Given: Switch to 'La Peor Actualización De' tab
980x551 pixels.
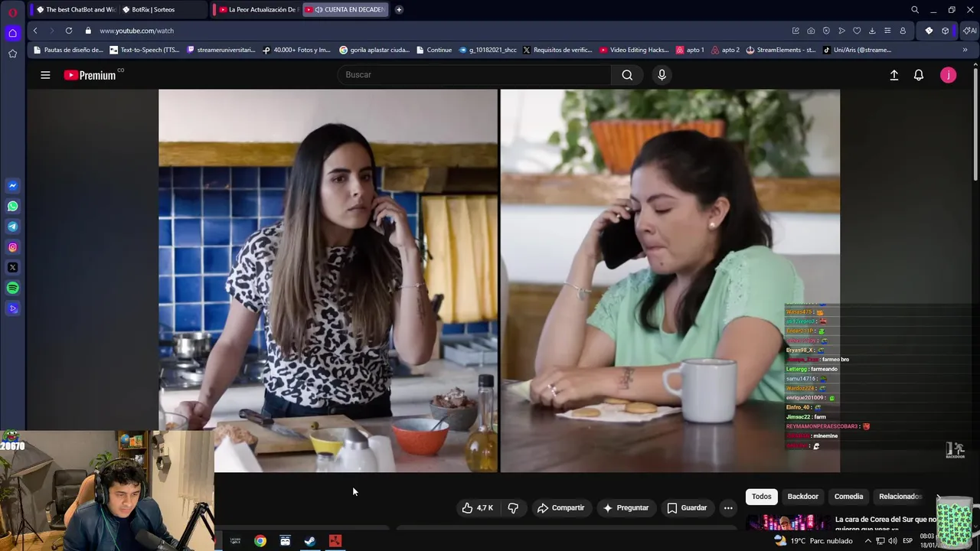Looking at the screenshot, I should coord(256,10).
